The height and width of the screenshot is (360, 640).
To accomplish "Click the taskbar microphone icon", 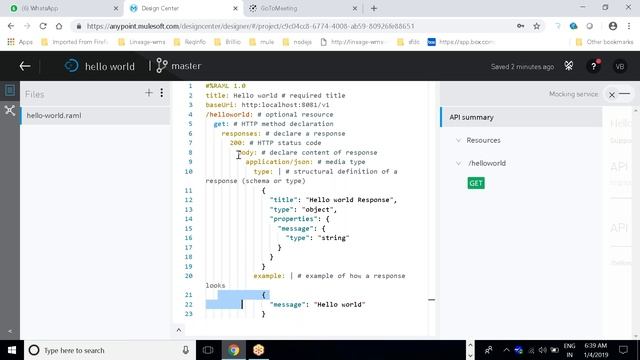I will point(186,350).
